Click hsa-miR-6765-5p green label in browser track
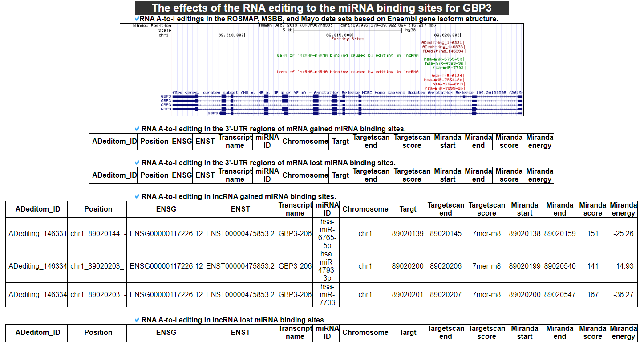The image size is (644, 342). click(x=444, y=59)
